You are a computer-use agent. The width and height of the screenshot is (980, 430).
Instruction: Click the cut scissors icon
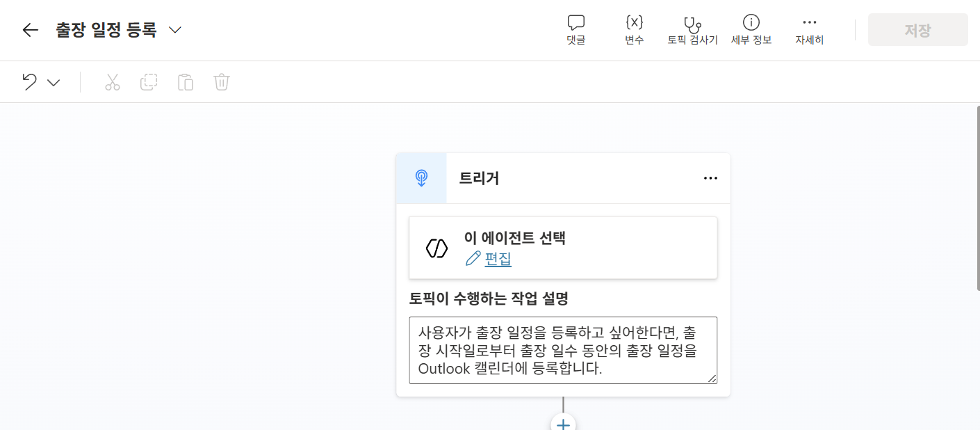[113, 82]
